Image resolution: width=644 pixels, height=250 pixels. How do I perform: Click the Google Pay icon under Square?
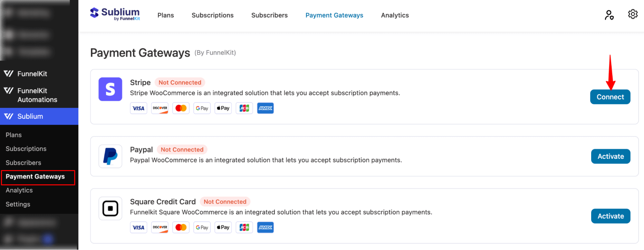202,227
